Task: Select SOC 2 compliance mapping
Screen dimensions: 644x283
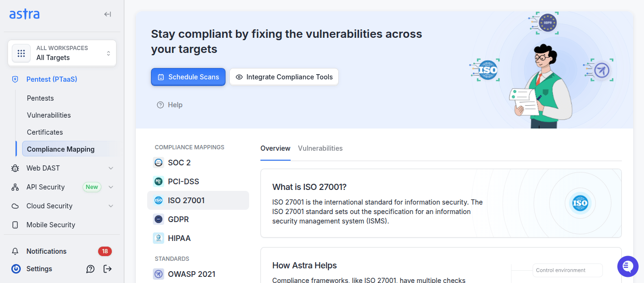Action: pyautogui.click(x=198, y=163)
